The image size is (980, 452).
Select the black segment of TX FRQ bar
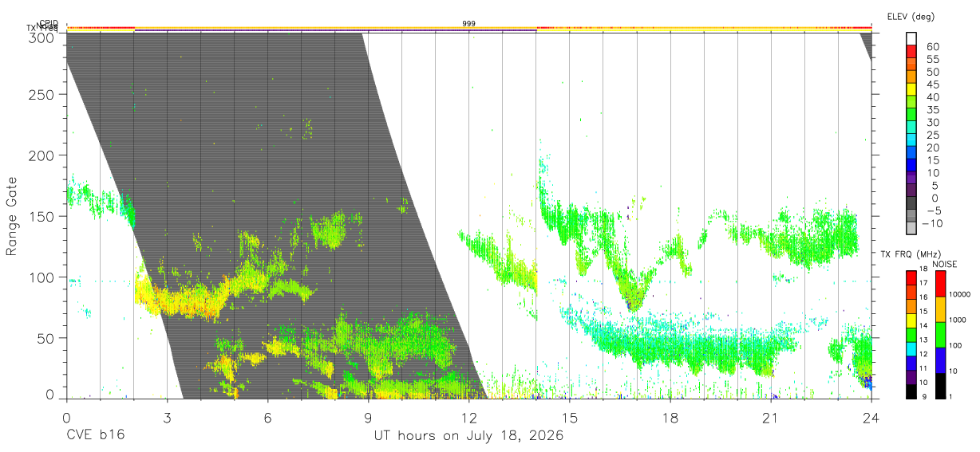pos(911,391)
